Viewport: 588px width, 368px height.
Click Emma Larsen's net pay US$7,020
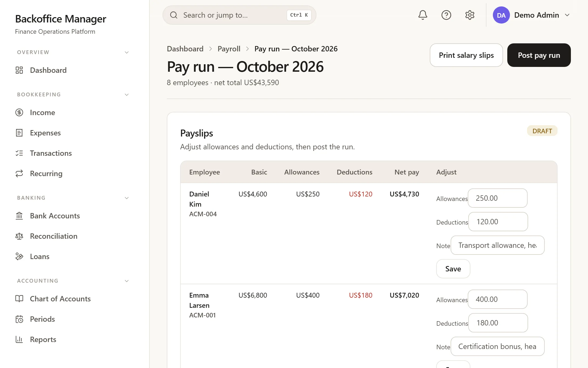tap(404, 295)
